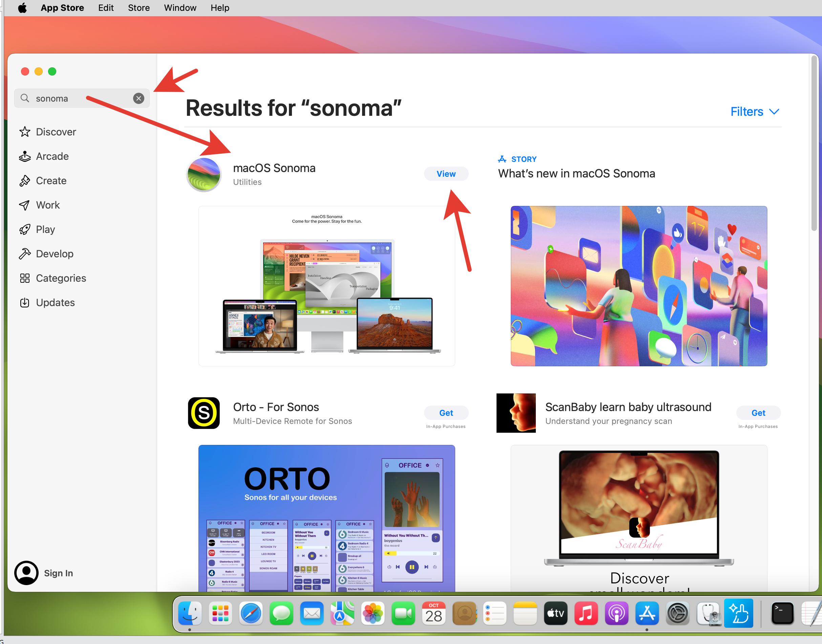822x644 pixels.
Task: Select the Work section in the sidebar
Action: [x=39, y=205]
